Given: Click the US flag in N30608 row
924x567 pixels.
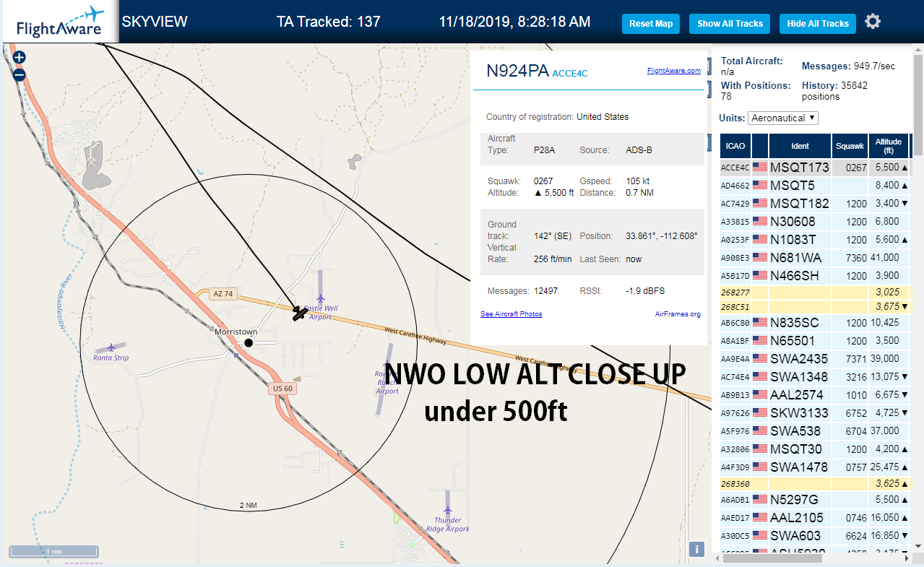Looking at the screenshot, I should pos(760,222).
